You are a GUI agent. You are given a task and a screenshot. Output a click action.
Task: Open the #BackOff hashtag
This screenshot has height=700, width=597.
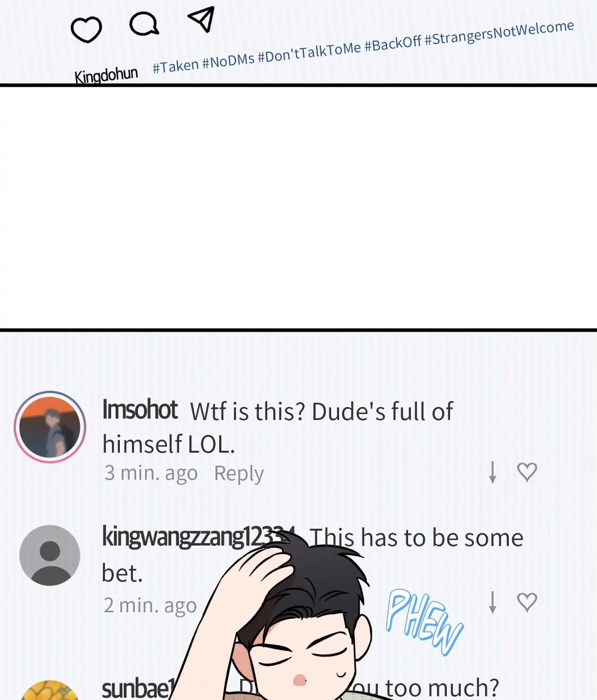[x=393, y=43]
